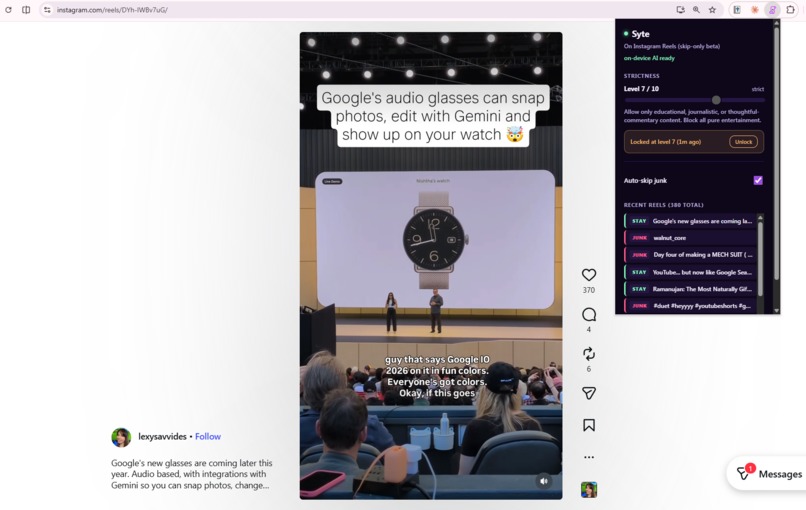Click the 'Level 7 / 10' label
The image size is (806, 510).
[x=641, y=89]
